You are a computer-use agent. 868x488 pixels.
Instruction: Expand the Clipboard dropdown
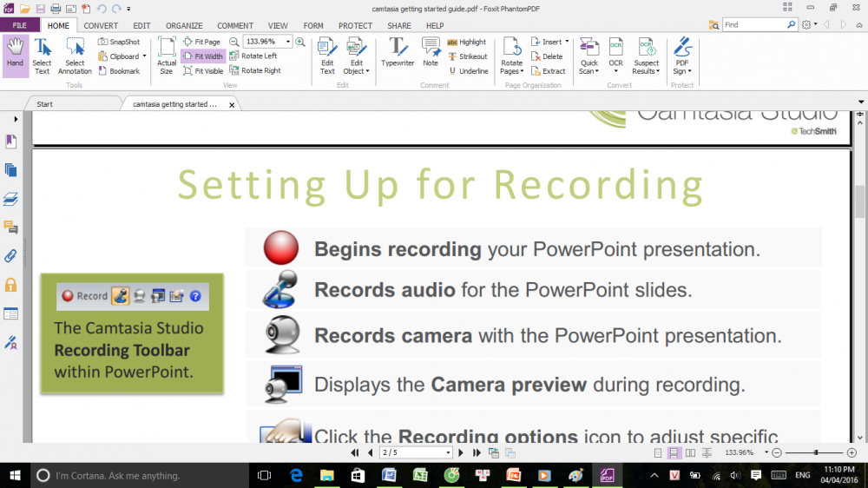(x=144, y=56)
